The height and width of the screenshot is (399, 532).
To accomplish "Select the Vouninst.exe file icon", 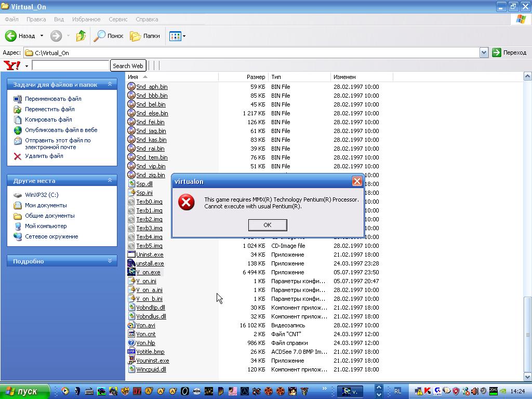I will (x=131, y=361).
